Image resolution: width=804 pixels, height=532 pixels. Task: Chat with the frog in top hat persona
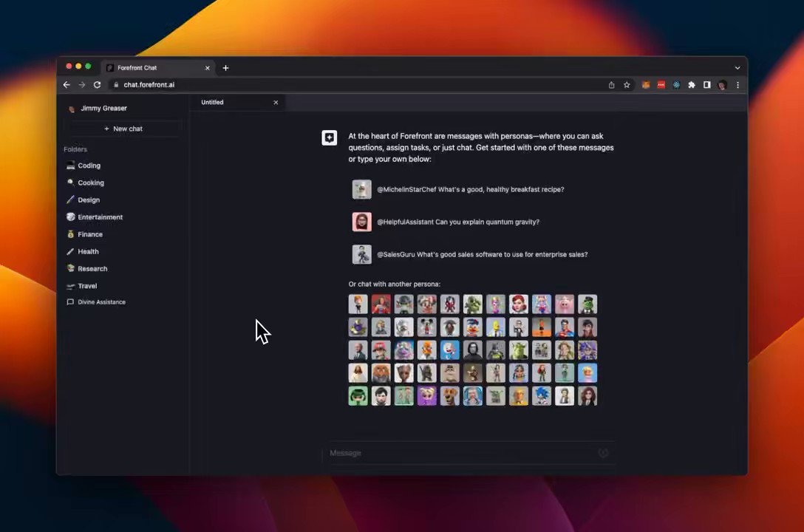coord(587,304)
